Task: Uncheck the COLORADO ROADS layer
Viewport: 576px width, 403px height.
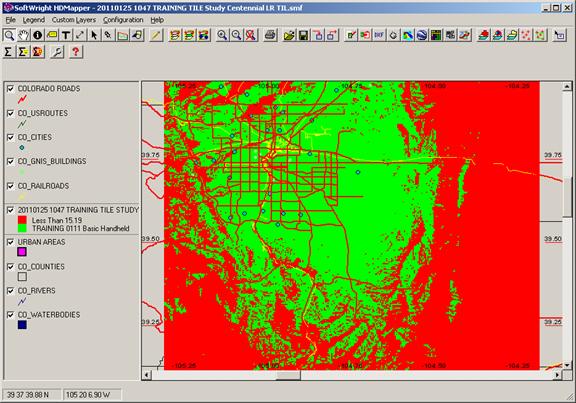Action: (x=11, y=89)
